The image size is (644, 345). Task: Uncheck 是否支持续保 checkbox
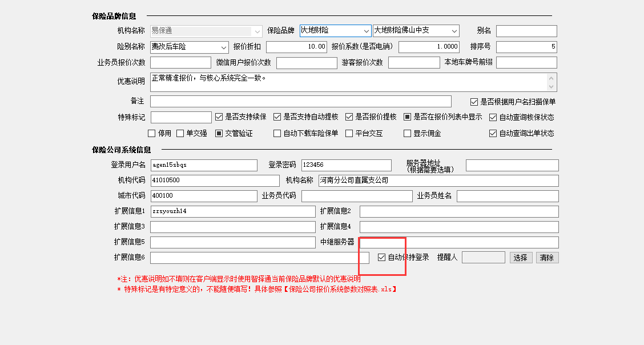[x=219, y=117]
